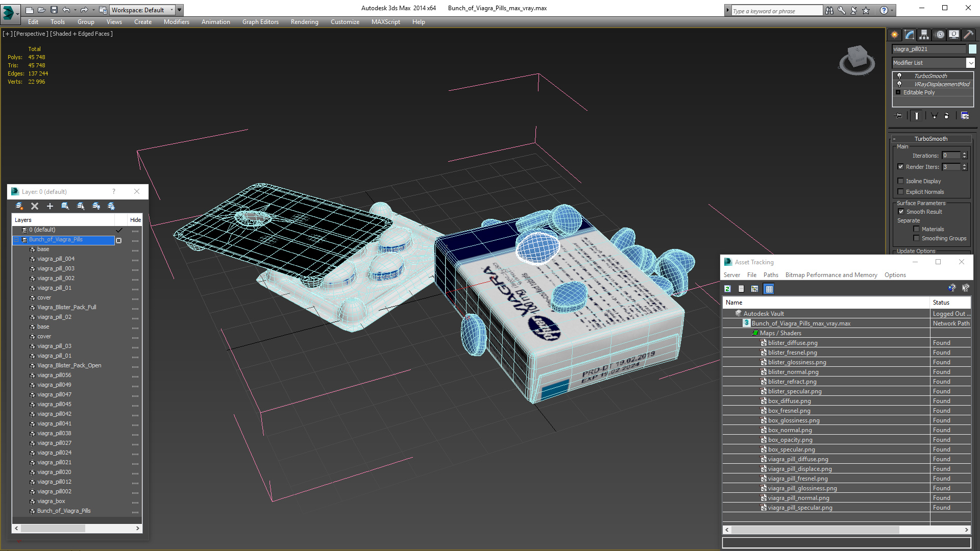Expand the Editable Poly stack entry
Screen dimensions: 980x551
pos(898,92)
